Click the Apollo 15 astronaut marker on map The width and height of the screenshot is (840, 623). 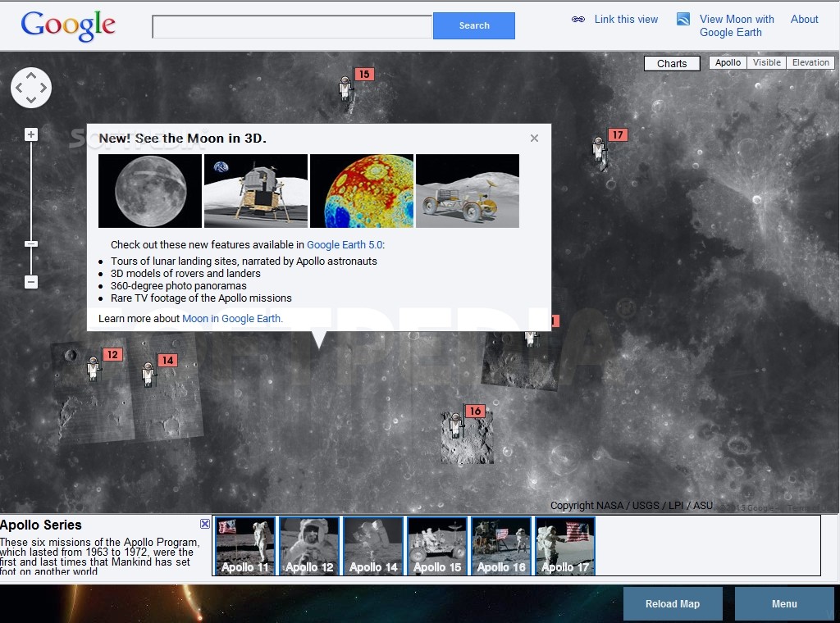pos(346,89)
